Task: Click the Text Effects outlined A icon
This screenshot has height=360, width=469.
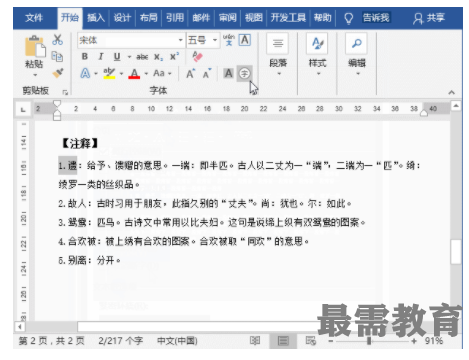Action: (85, 73)
